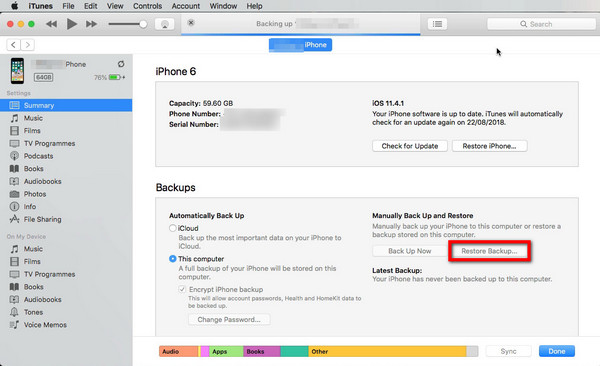Open the AirPlay output icon

[x=165, y=24]
